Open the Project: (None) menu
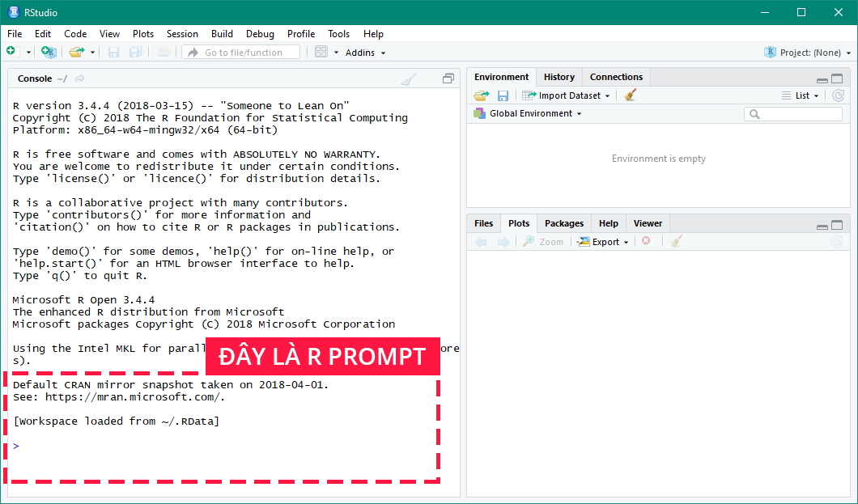Image resolution: width=858 pixels, height=504 pixels. 808,53
